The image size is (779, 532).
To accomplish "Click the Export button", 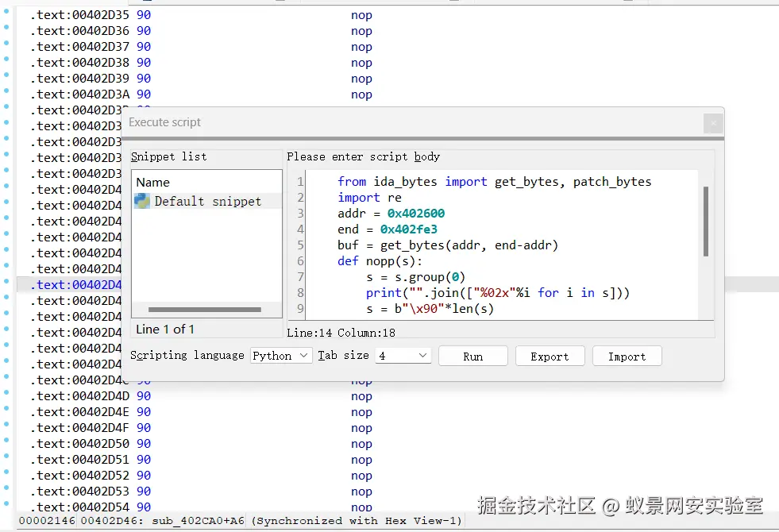I will click(x=550, y=357).
